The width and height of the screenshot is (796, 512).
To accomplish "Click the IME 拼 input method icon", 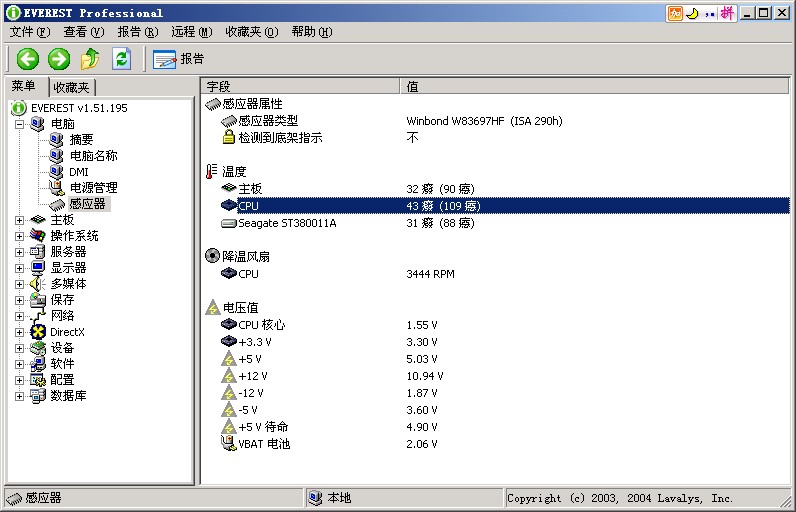I will tap(727, 13).
